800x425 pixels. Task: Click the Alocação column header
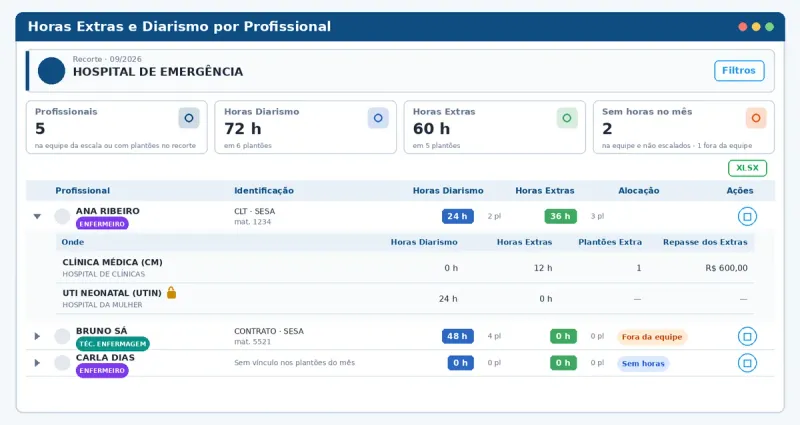(x=639, y=191)
